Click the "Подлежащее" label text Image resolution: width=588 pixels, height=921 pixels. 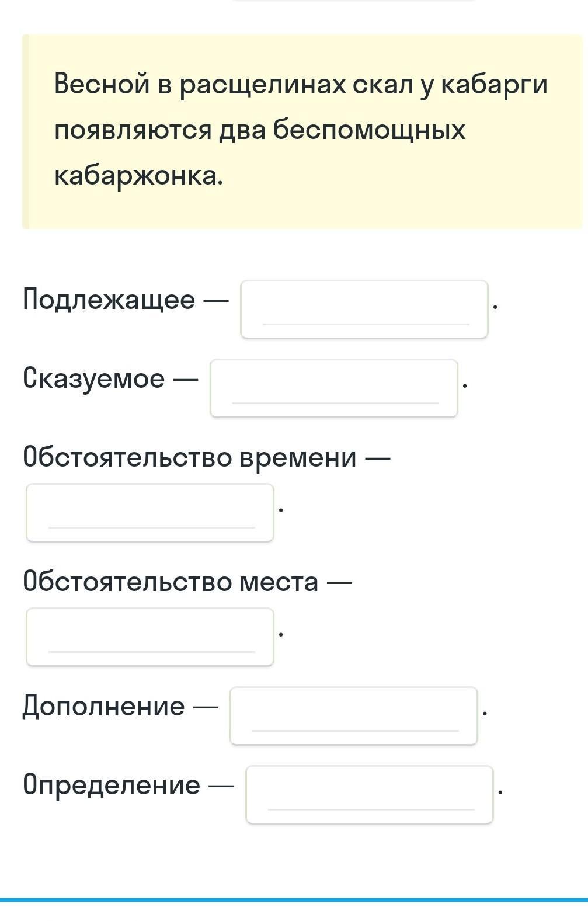[109, 300]
